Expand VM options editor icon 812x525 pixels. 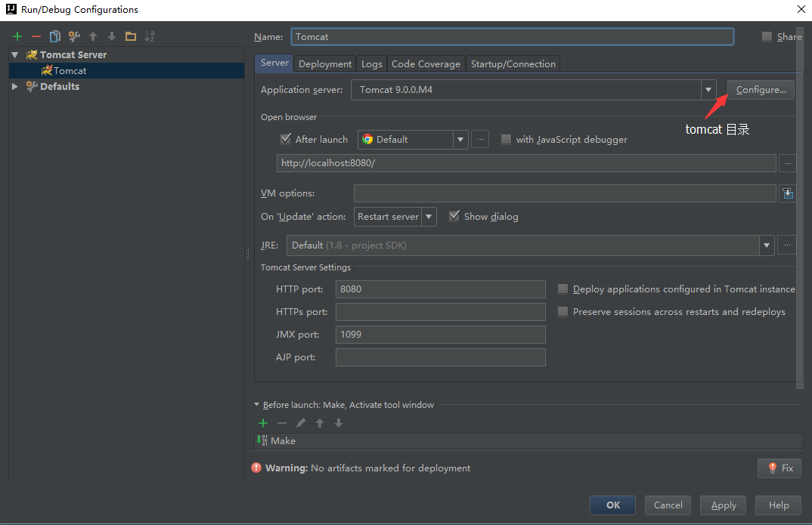tap(788, 193)
